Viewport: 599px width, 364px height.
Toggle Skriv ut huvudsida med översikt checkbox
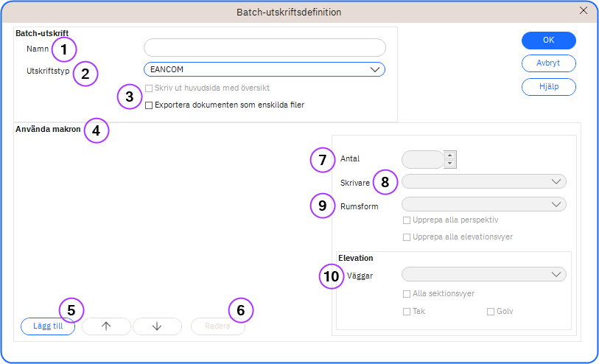pos(149,88)
